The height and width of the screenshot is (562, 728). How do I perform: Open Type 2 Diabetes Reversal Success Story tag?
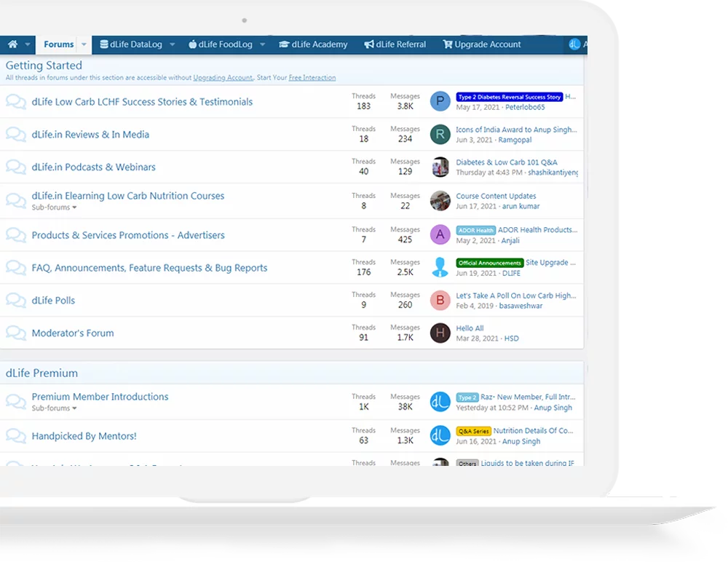click(x=510, y=97)
